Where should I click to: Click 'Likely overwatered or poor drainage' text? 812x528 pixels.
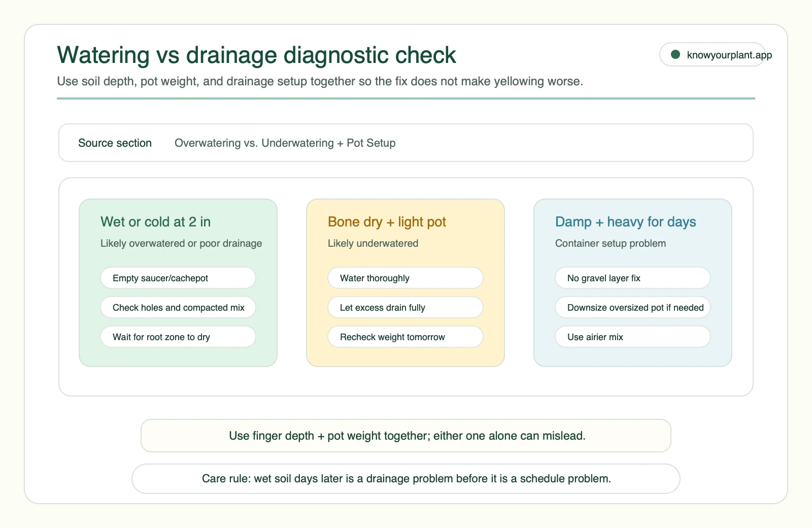(x=181, y=243)
